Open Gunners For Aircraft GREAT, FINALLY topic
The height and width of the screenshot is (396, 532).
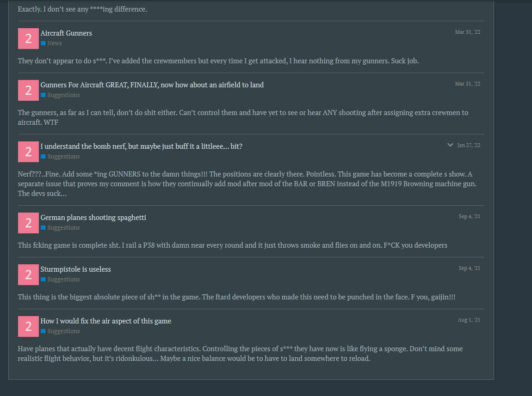[x=152, y=85]
